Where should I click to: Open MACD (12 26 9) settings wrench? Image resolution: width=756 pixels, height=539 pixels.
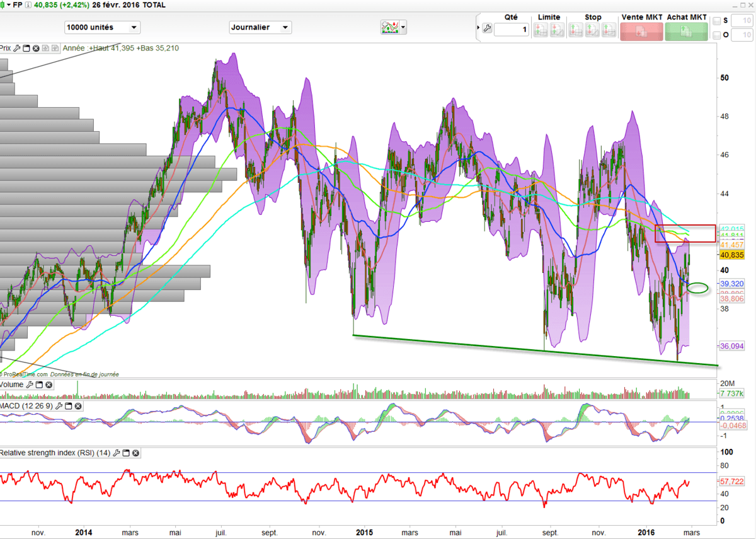coord(59,407)
